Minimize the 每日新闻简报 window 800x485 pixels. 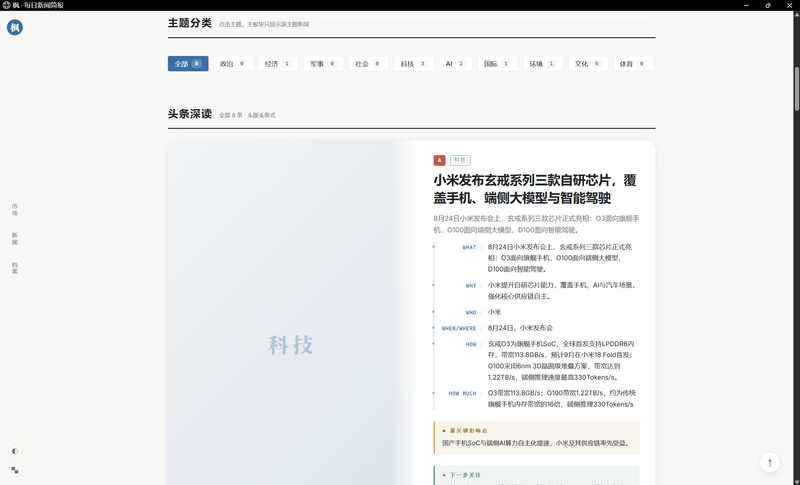click(x=746, y=5)
